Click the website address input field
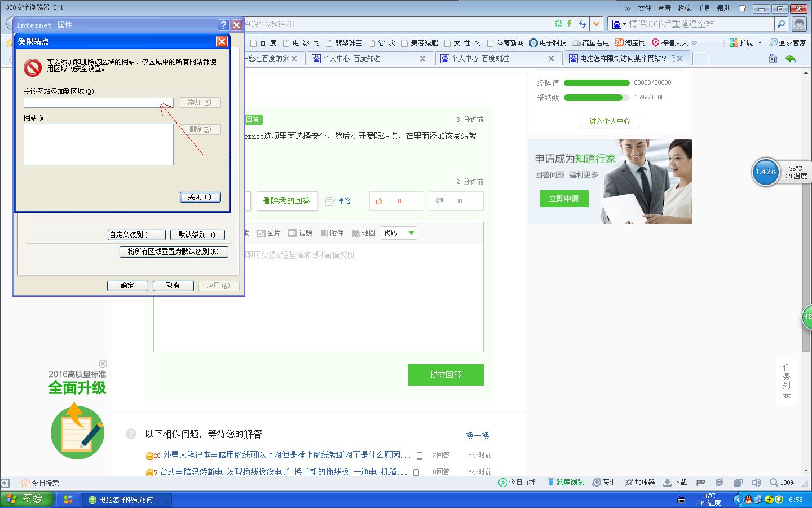The width and height of the screenshot is (812, 508). [x=99, y=102]
